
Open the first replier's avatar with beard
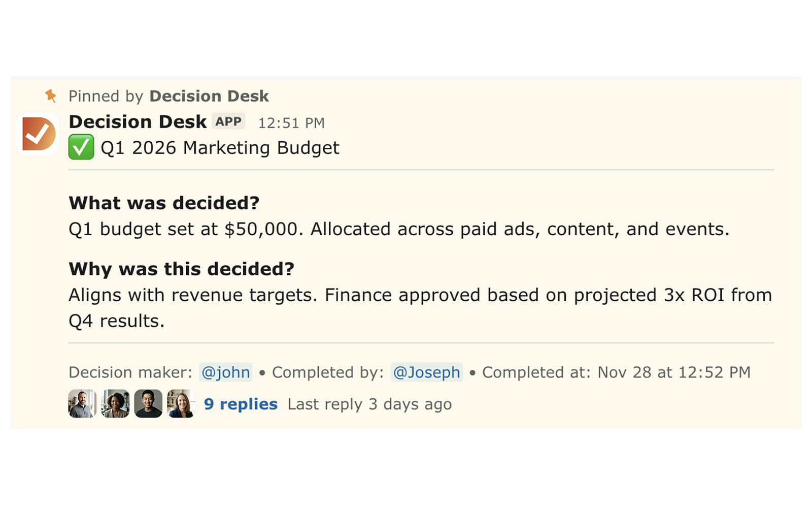pyautogui.click(x=82, y=404)
